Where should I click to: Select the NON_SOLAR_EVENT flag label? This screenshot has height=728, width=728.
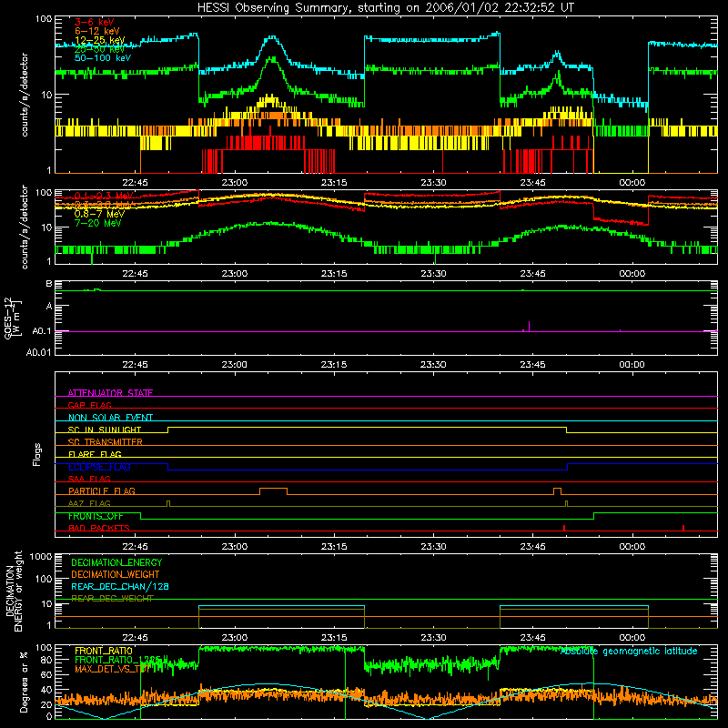[x=110, y=418]
